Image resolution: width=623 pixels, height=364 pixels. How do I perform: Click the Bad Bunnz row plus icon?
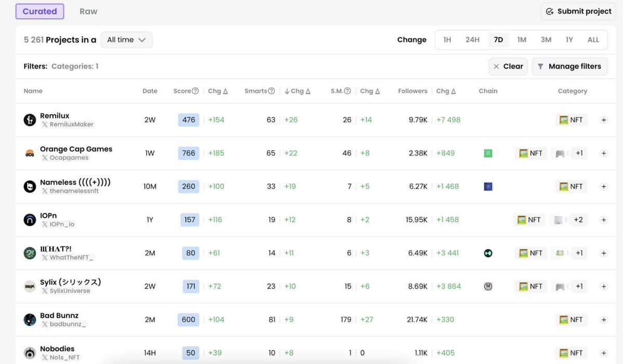point(604,320)
